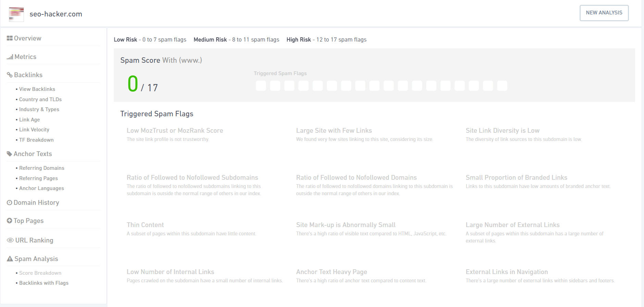
Task: Open Referring Domains section
Action: 41,168
